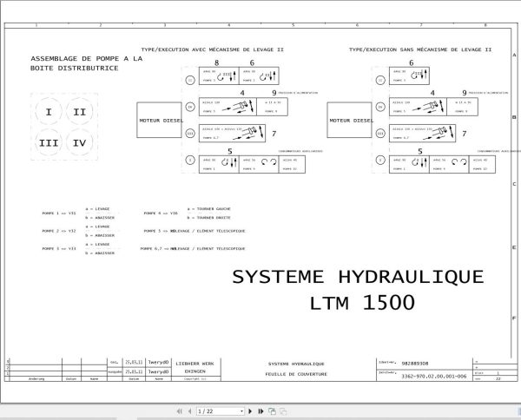Click 'EHINGEN' in title block

coord(195,371)
